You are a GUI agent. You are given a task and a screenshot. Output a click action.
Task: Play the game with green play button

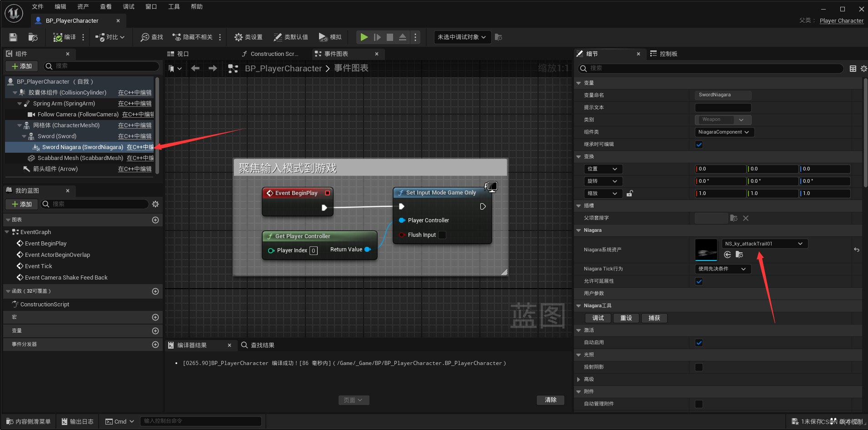click(364, 37)
